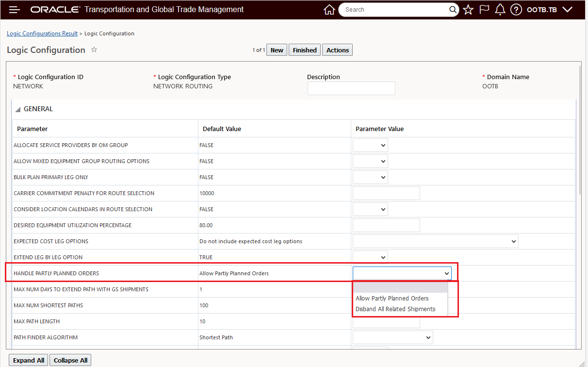The height and width of the screenshot is (367, 588).
Task: Select Allow Partly Planned Orders option
Action: 392,299
